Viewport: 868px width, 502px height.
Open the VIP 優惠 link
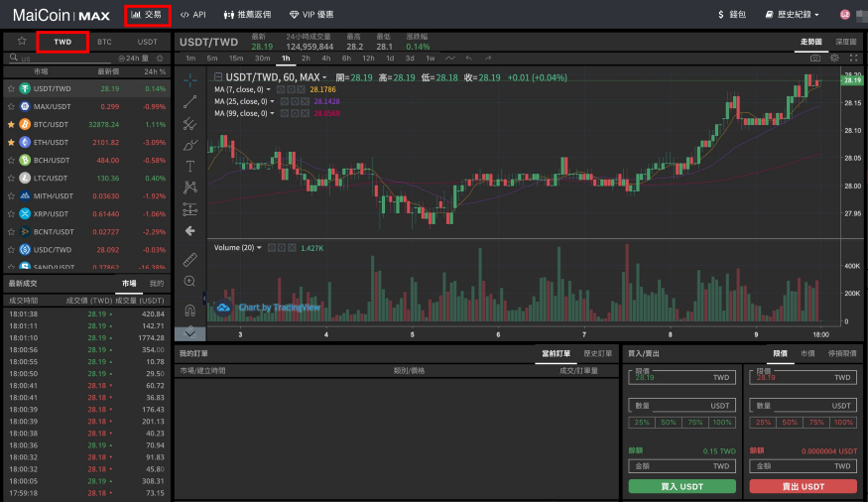coord(311,15)
